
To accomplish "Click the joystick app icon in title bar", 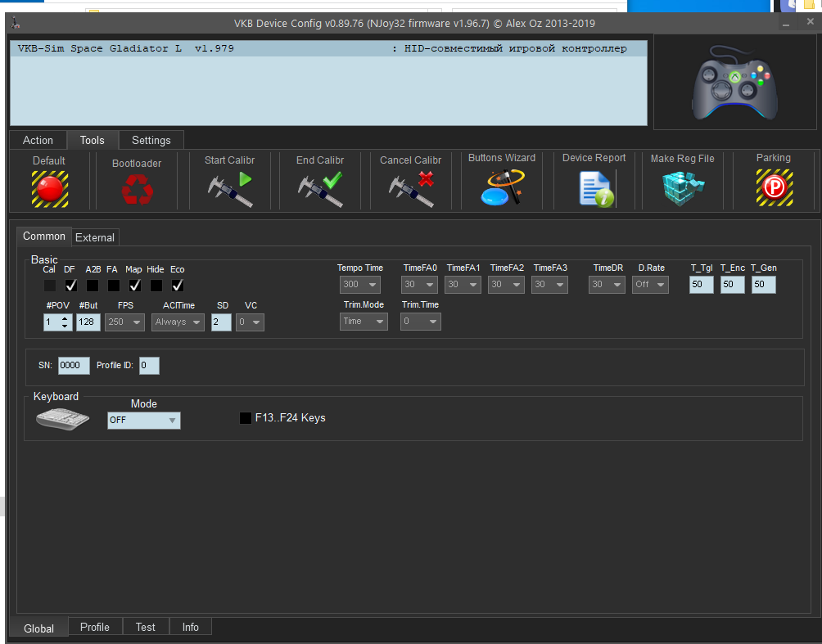I will 16,23.
